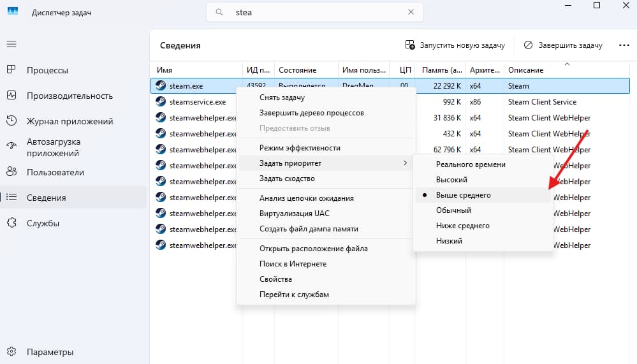Open the Процессы tab label
Image resolution: width=637 pixels, height=364 pixels.
click(x=47, y=70)
